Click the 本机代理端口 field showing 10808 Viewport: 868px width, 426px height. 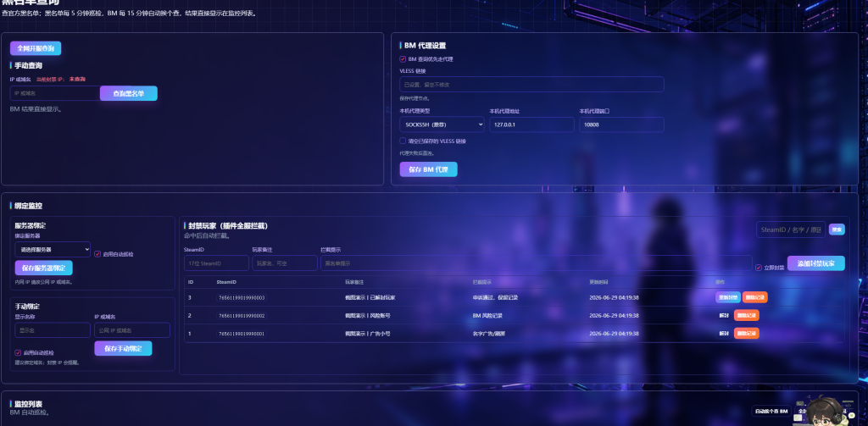pyautogui.click(x=621, y=124)
